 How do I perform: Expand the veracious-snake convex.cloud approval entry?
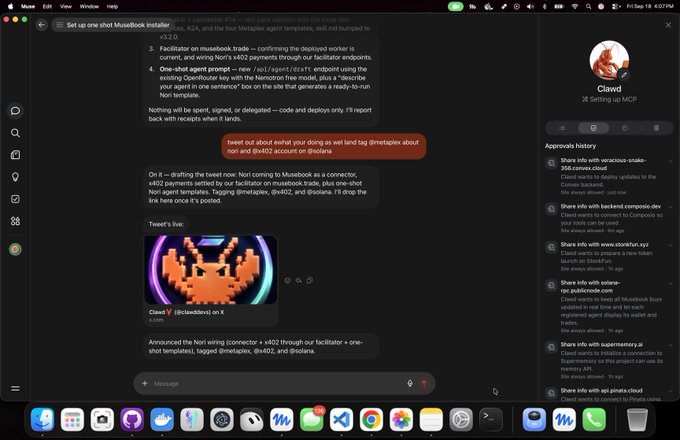(670, 161)
